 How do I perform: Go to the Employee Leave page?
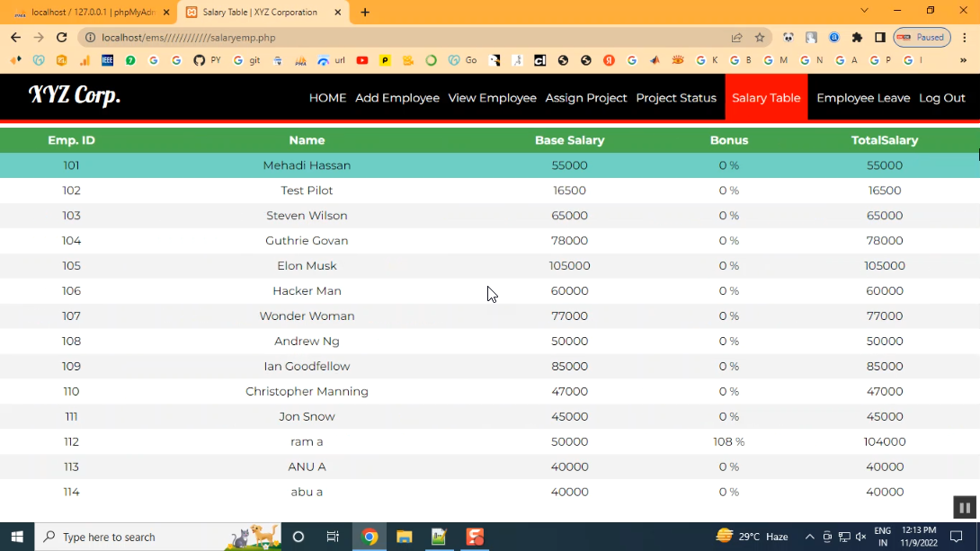tap(863, 98)
